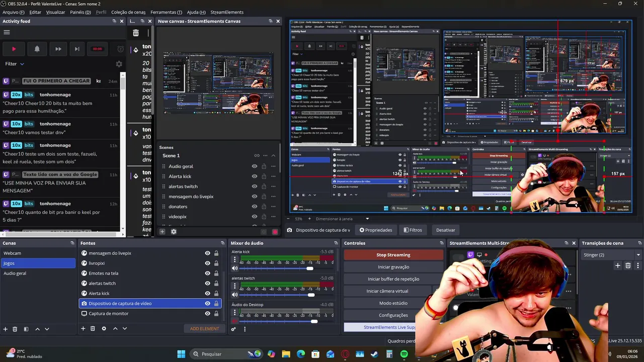Open the Painéis menu
The width and height of the screenshot is (644, 362).
(x=80, y=12)
